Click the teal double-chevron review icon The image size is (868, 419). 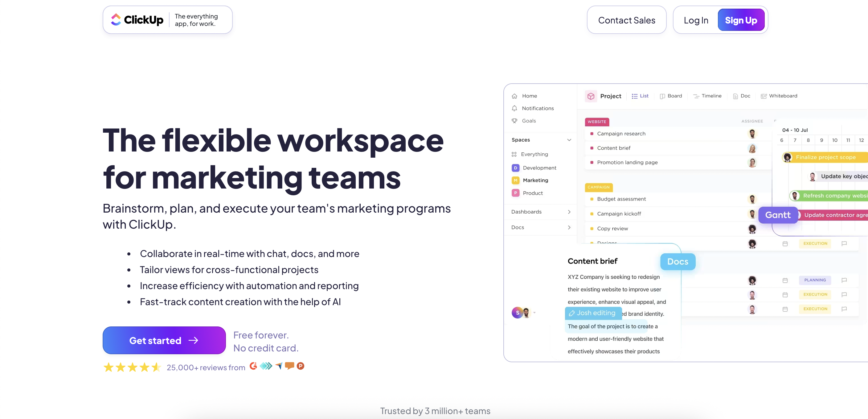coord(266,366)
